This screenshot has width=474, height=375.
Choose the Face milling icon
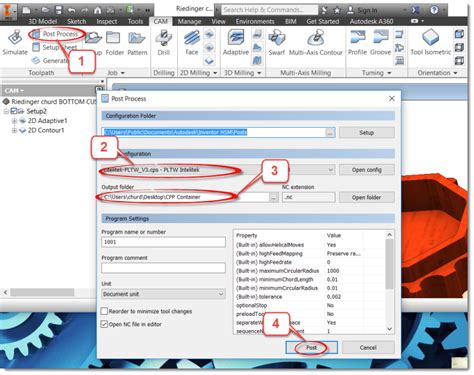pos(192,38)
